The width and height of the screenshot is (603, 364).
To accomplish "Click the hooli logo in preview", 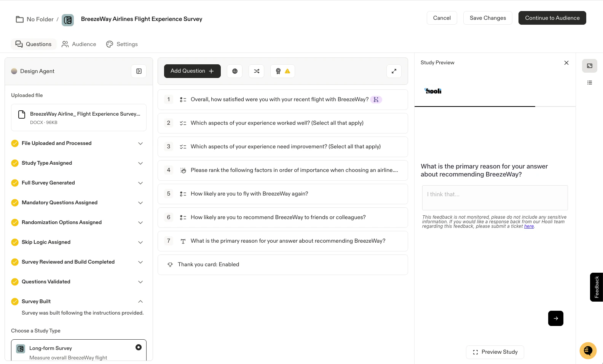I will 433,91.
